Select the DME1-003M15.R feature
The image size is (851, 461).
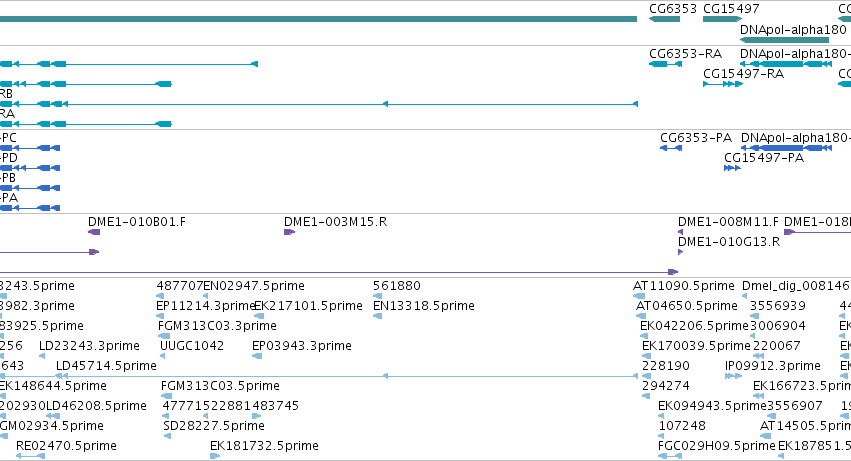pos(289,232)
